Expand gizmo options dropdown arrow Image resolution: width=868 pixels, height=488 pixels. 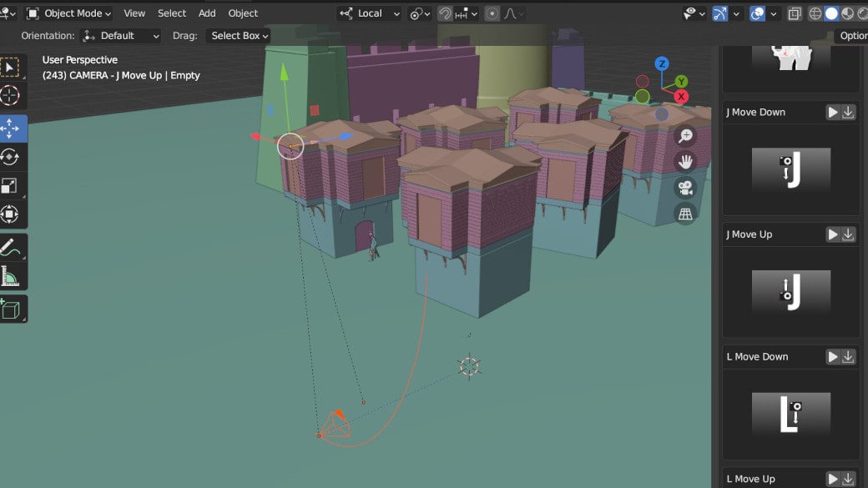coord(735,14)
